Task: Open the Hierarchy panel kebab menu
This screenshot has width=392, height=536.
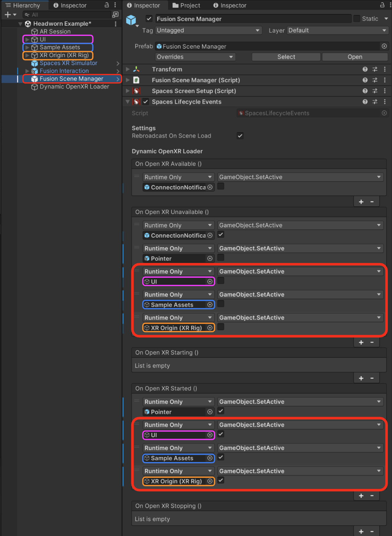Action: tap(115, 5)
